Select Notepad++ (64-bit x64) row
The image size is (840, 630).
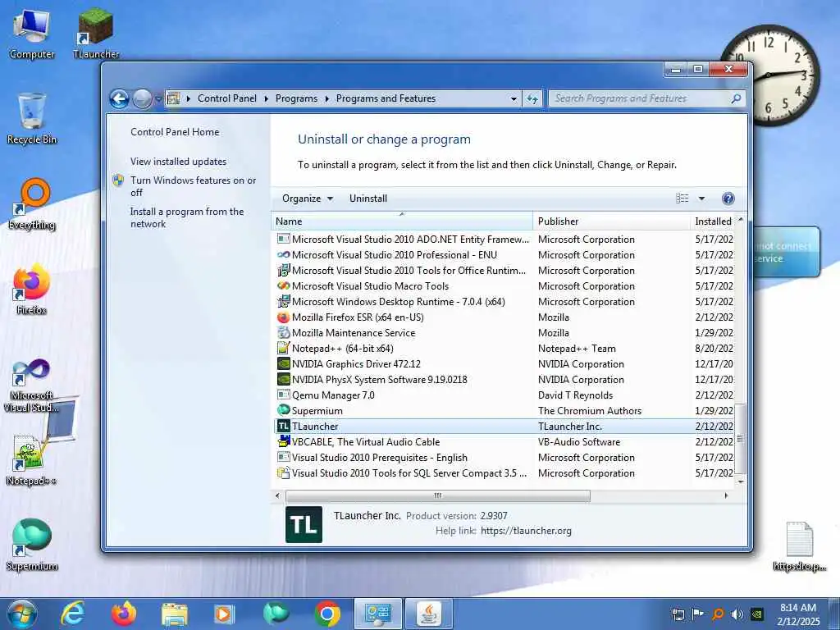504,349
